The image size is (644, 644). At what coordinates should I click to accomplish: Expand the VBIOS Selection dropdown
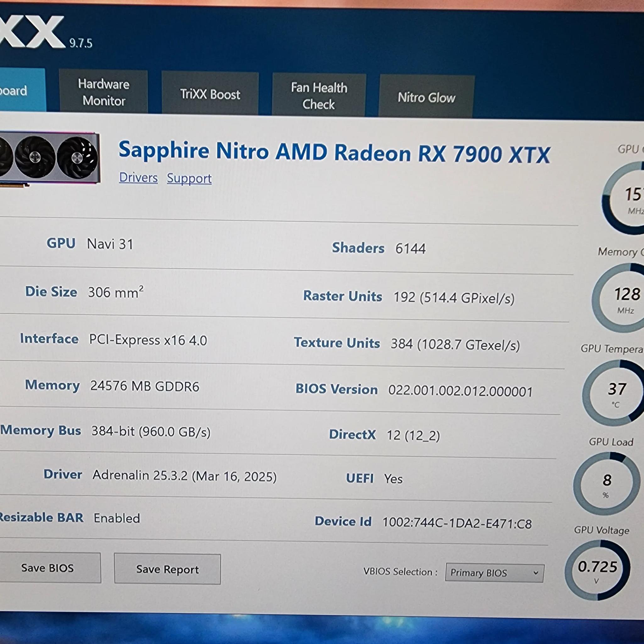(494, 573)
